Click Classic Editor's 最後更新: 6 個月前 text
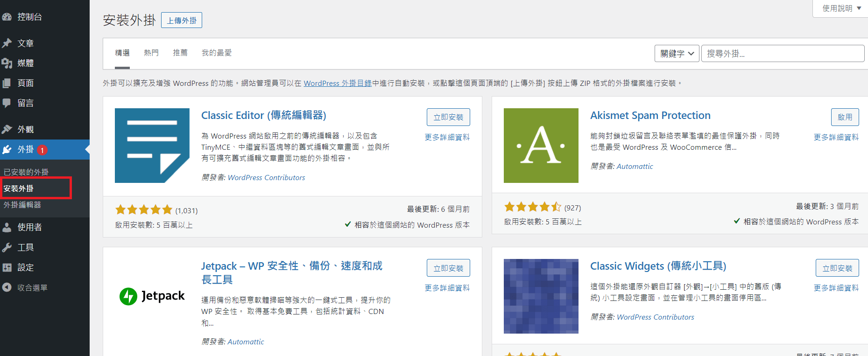The width and height of the screenshot is (868, 356). click(438, 209)
